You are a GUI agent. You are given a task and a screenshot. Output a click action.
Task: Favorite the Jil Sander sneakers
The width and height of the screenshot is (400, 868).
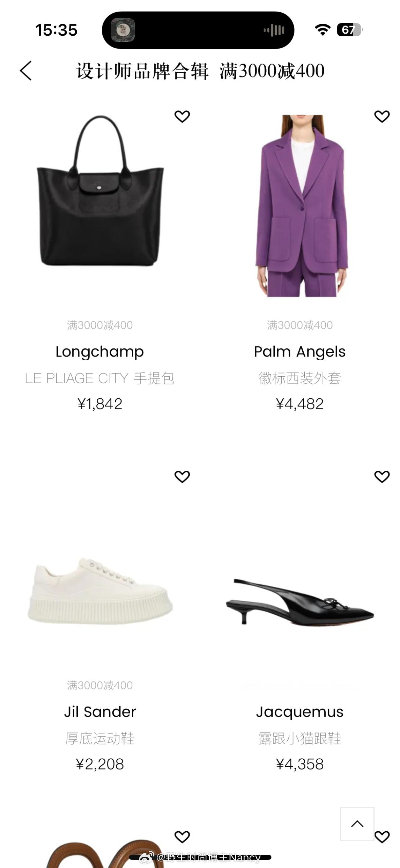point(182,477)
